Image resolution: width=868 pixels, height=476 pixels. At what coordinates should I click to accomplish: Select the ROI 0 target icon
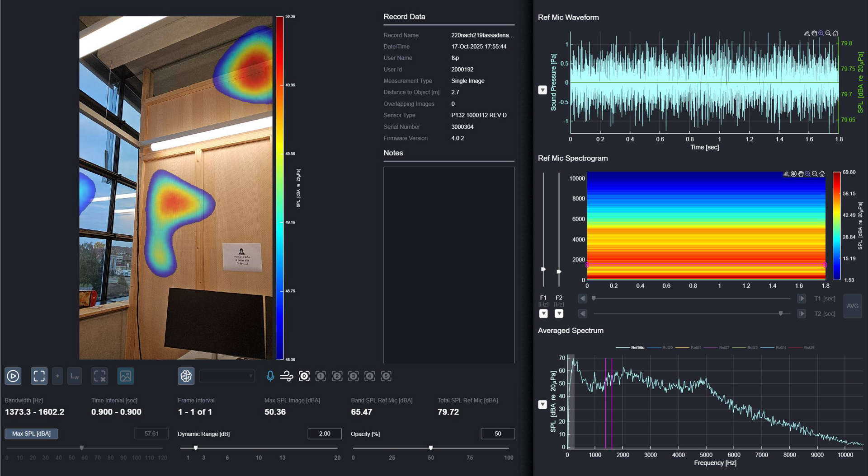coord(304,376)
